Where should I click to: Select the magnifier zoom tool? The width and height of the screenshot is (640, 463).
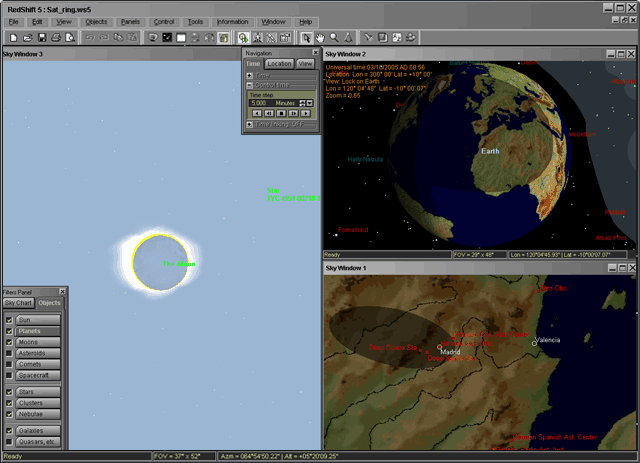333,37
